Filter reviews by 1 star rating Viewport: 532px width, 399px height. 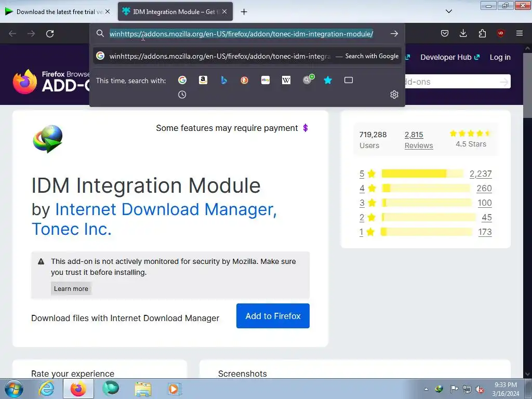(367, 232)
